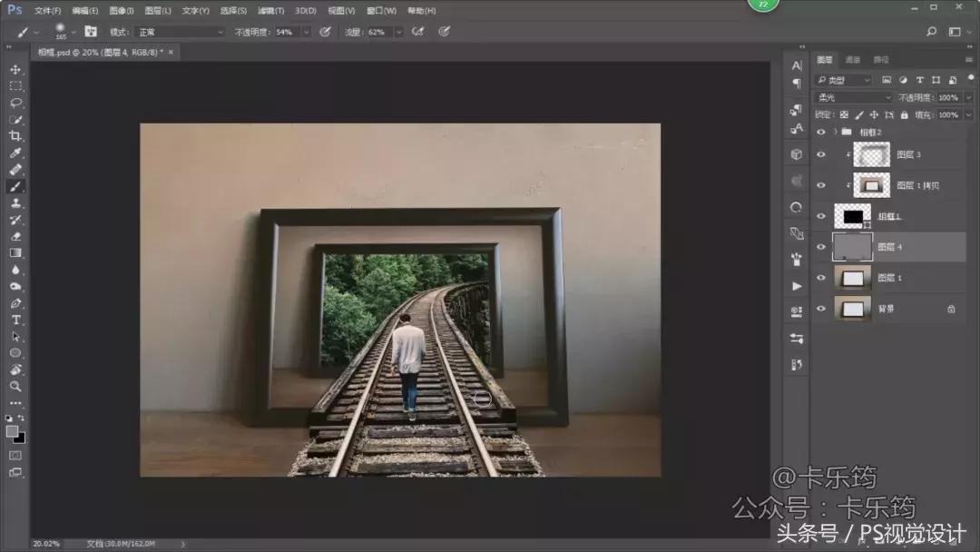Select the 图层 1 layer thumbnail

[x=853, y=278]
